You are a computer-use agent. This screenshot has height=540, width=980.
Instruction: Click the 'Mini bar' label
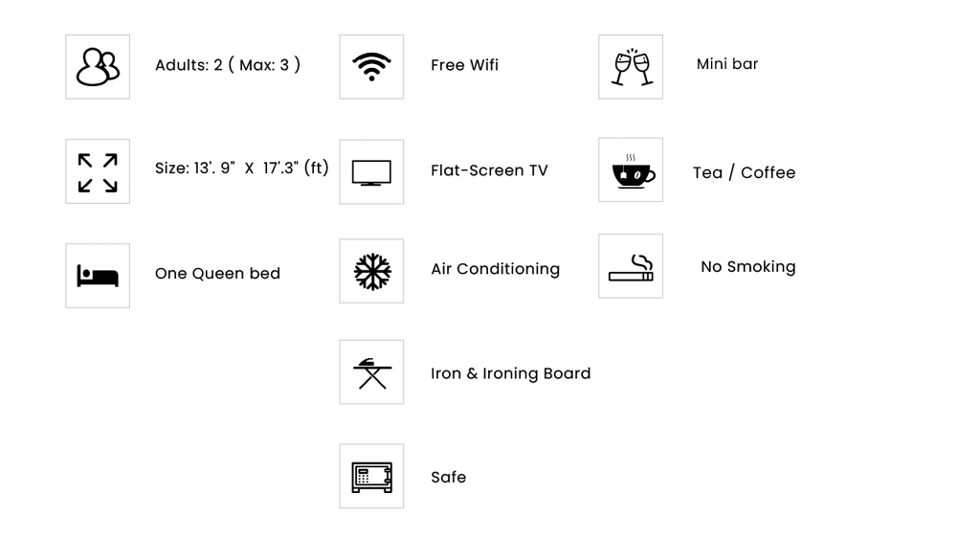coord(727,64)
